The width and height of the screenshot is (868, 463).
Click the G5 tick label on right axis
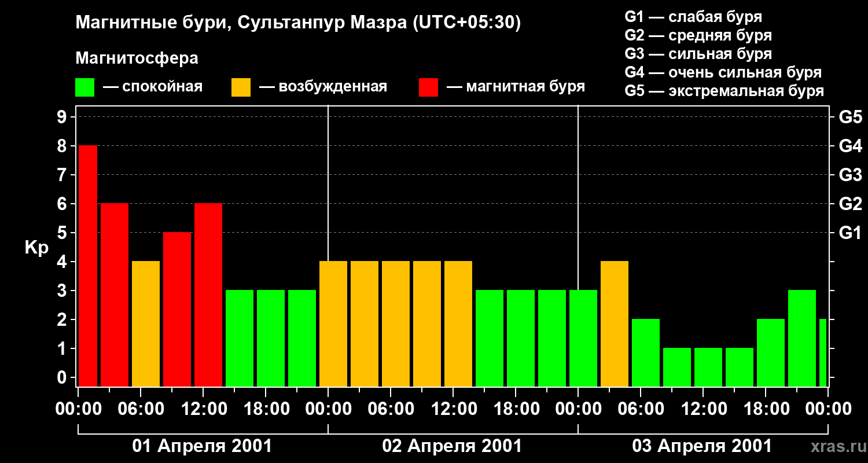pos(850,117)
